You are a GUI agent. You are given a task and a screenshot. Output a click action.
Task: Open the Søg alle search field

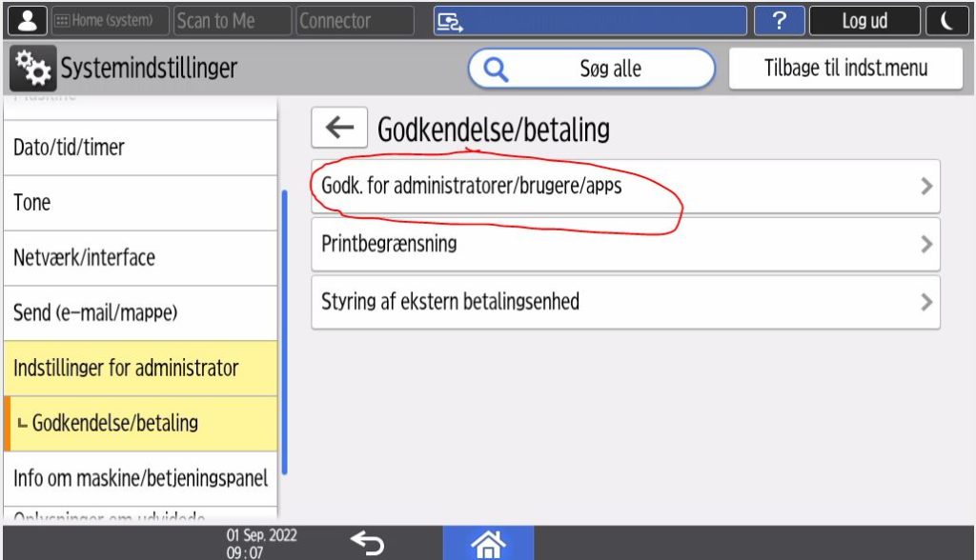coord(591,69)
